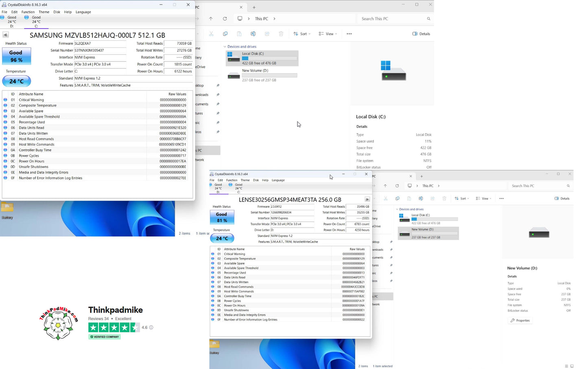This screenshot has height=369, width=588.
Task: Open Function menu in Samsung CrystalDiskInfo window
Action: pos(28,12)
